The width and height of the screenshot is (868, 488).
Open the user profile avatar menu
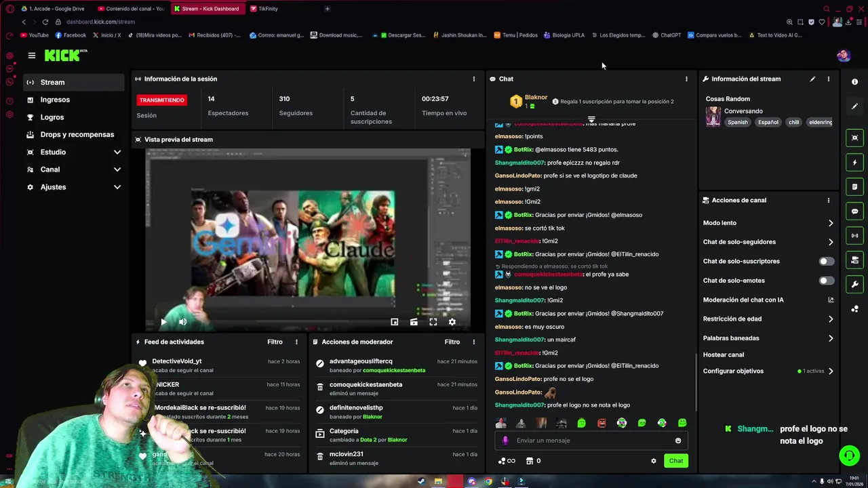(844, 56)
